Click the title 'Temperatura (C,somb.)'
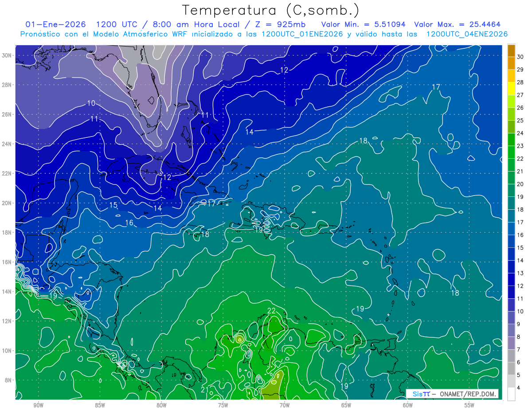 point(270,10)
